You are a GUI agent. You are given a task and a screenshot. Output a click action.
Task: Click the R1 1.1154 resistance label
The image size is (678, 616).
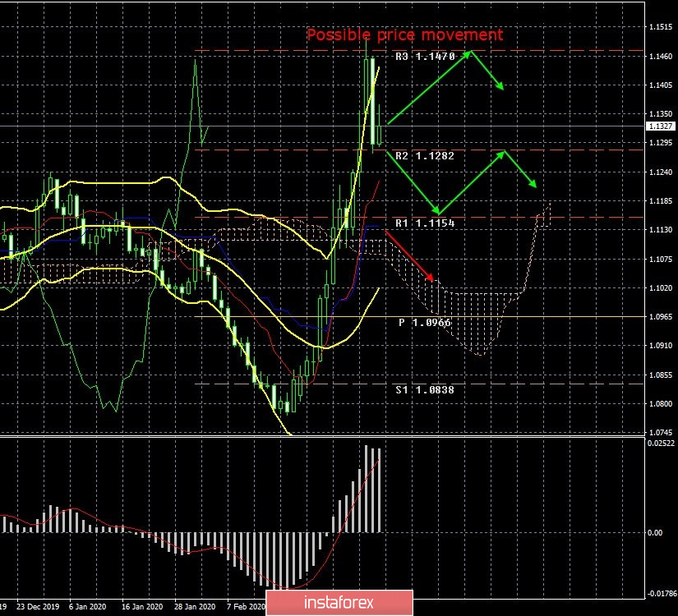pyautogui.click(x=425, y=223)
